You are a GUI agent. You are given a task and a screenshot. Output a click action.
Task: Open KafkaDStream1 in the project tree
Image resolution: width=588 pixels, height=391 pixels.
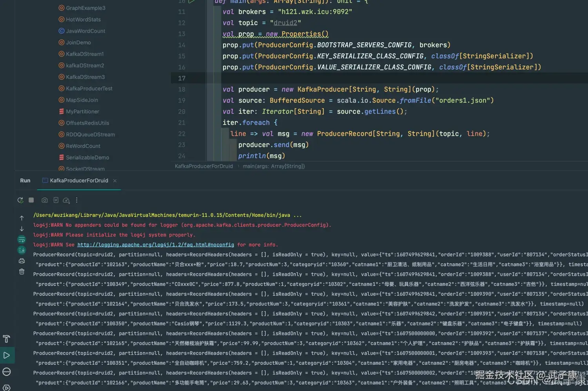85,54
